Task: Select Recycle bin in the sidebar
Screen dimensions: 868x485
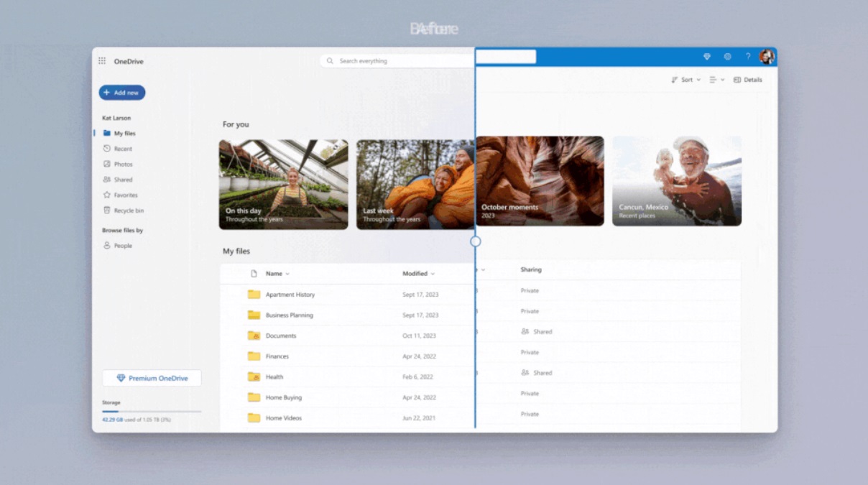Action: pyautogui.click(x=128, y=211)
